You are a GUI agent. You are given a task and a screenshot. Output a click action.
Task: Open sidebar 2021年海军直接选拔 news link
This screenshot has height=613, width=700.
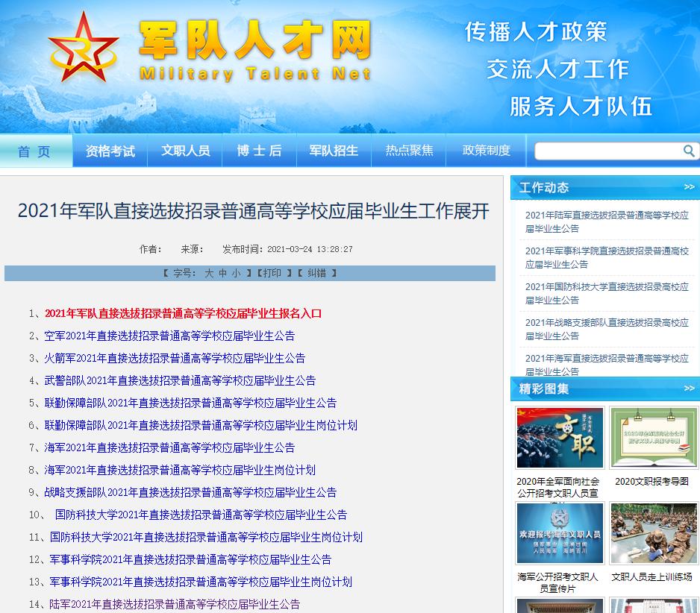tap(607, 365)
